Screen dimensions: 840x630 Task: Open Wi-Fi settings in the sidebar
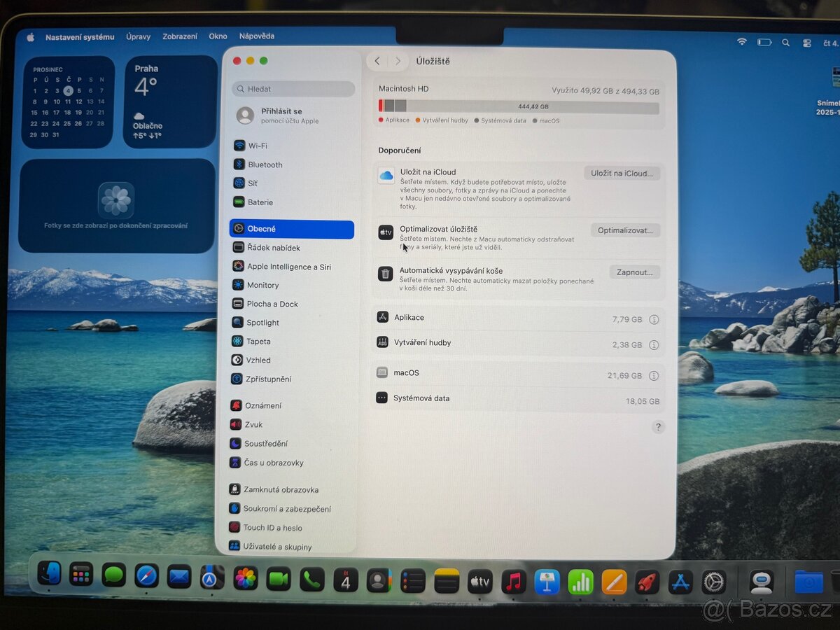[x=259, y=146]
